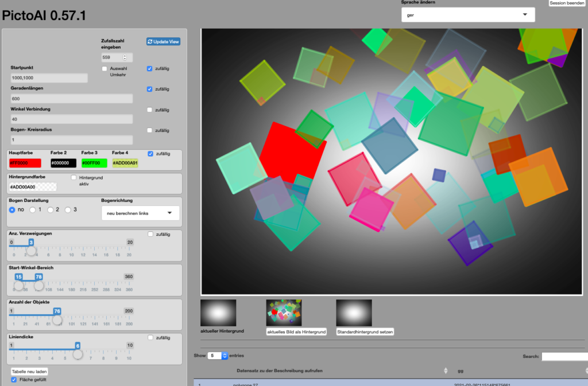
Task: Open the Bogenrichtung dropdown
Action: click(x=140, y=213)
